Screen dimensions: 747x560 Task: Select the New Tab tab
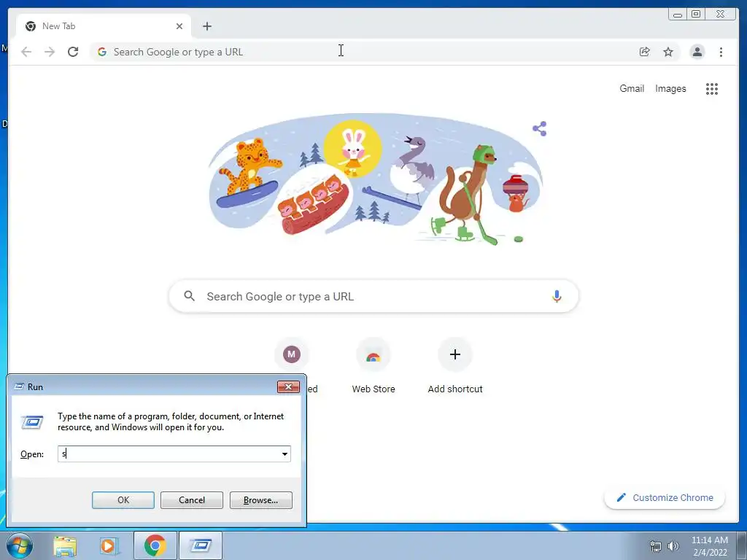pyautogui.click(x=104, y=26)
